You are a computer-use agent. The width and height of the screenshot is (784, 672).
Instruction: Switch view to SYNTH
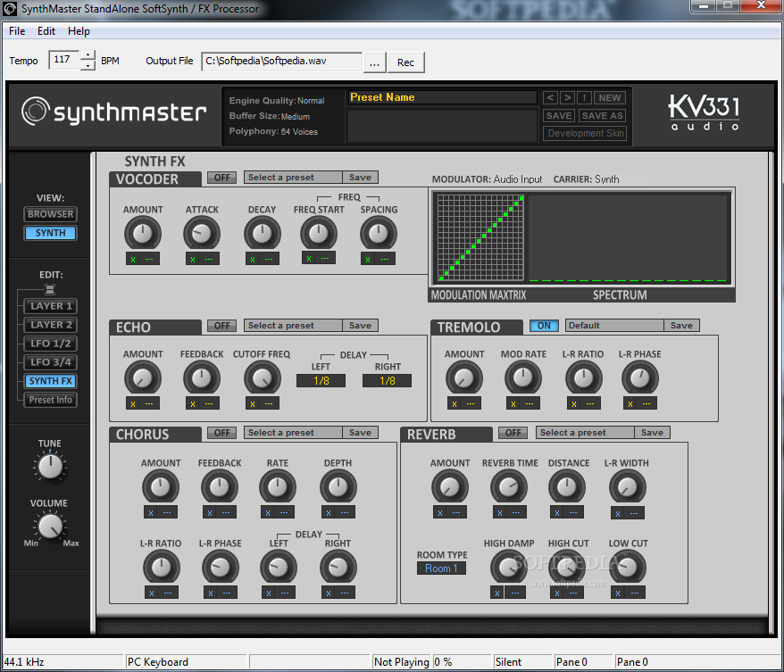pyautogui.click(x=50, y=233)
